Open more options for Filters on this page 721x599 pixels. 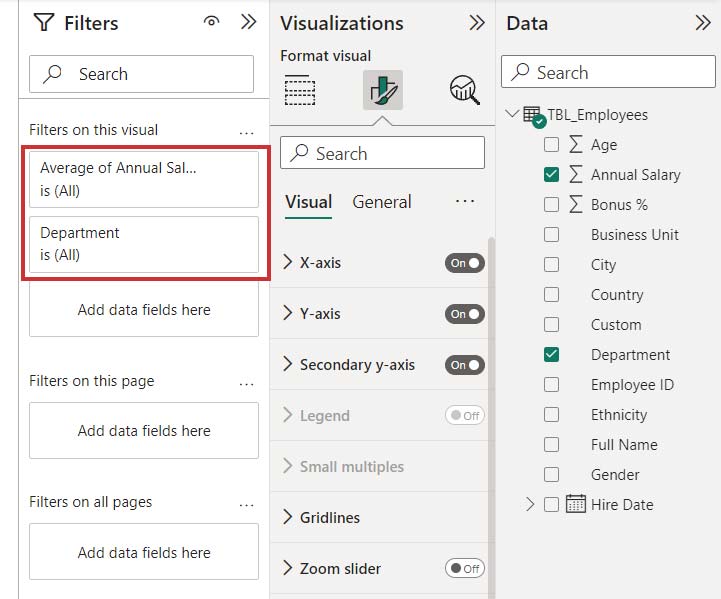click(x=246, y=384)
